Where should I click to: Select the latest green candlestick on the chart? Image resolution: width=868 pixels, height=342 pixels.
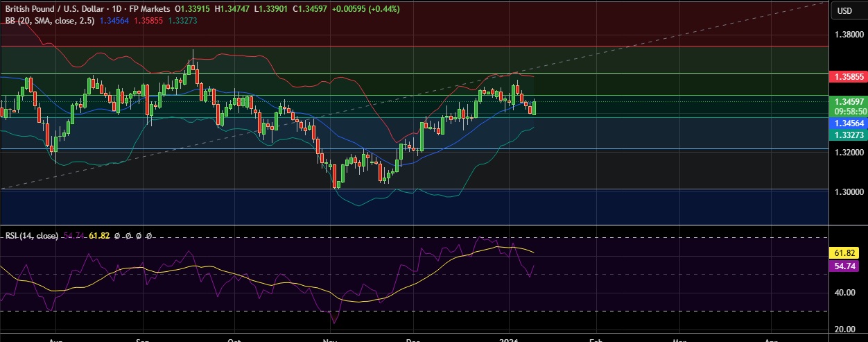coord(535,107)
